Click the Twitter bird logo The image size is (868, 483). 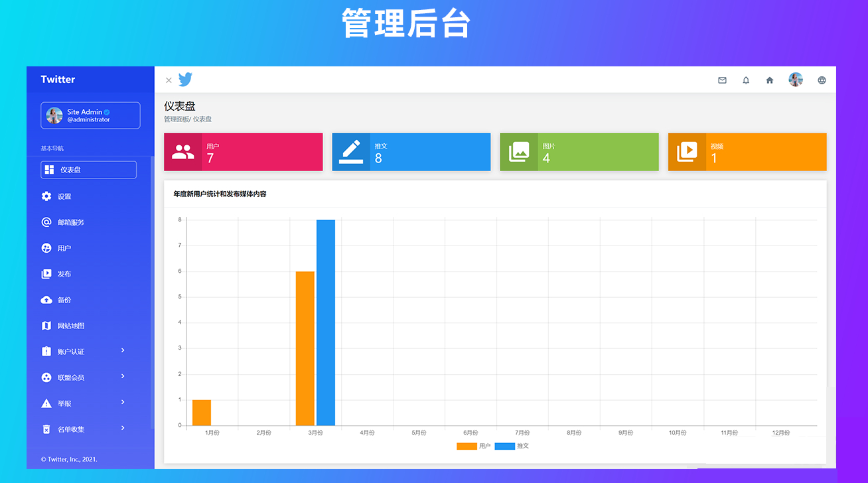185,80
